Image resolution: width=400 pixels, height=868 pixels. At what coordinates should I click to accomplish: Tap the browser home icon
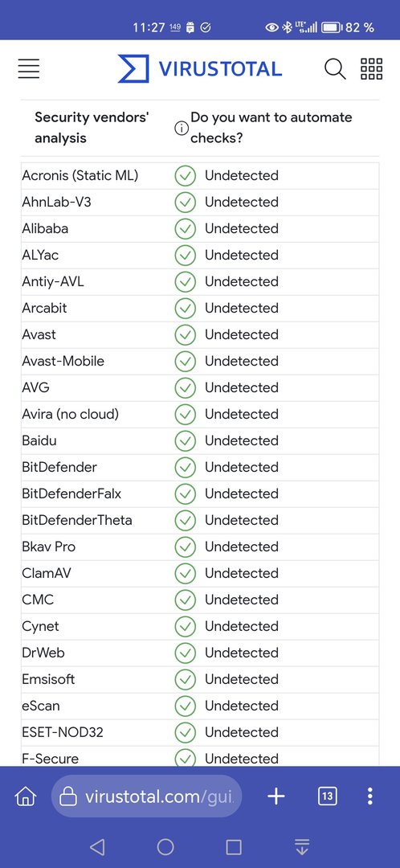point(25,796)
